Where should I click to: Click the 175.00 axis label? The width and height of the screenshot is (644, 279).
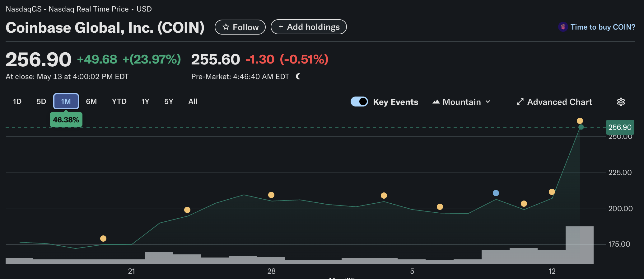[619, 244]
